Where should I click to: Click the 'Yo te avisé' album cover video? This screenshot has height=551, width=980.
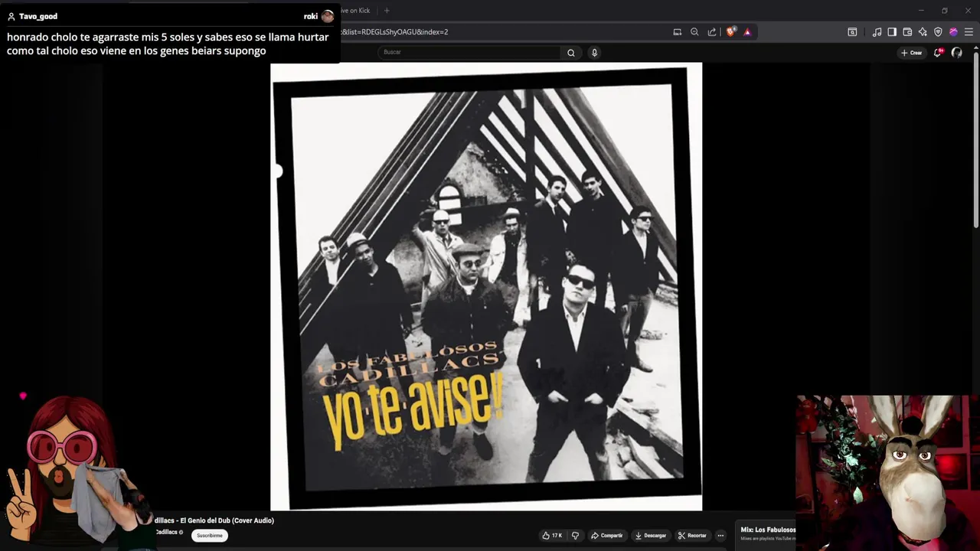click(x=486, y=286)
